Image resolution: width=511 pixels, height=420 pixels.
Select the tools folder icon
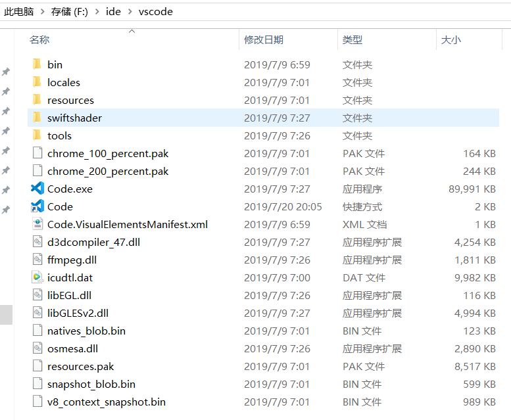[37, 135]
